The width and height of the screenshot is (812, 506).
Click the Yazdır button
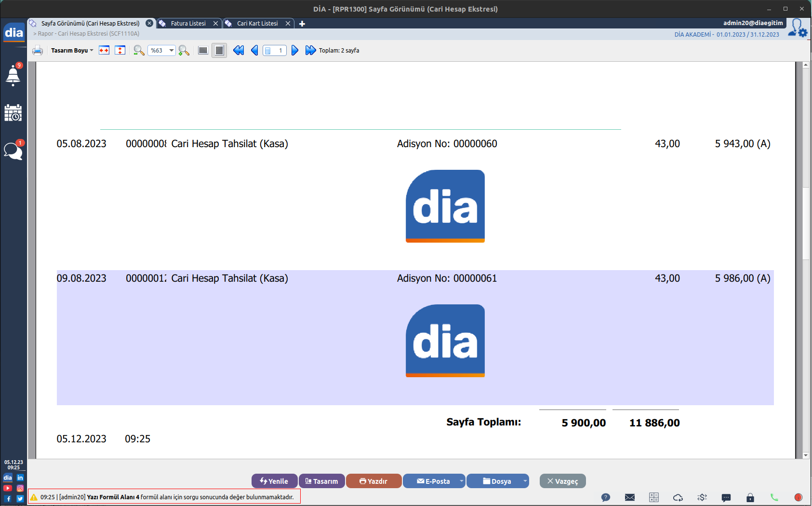[x=373, y=481]
